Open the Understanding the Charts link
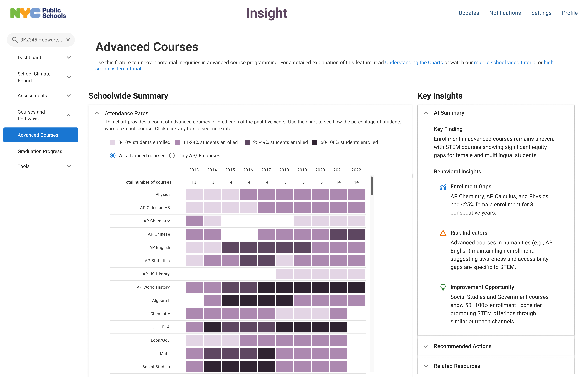This screenshot has height=377, width=588. click(414, 62)
